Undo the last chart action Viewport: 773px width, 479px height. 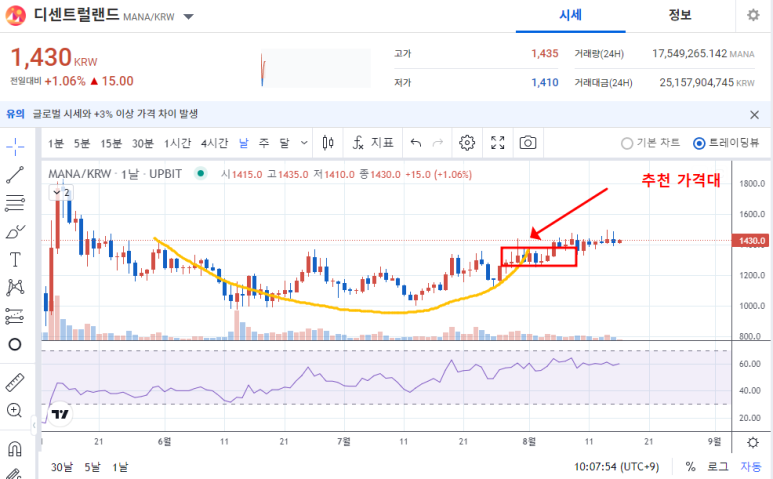coord(416,143)
